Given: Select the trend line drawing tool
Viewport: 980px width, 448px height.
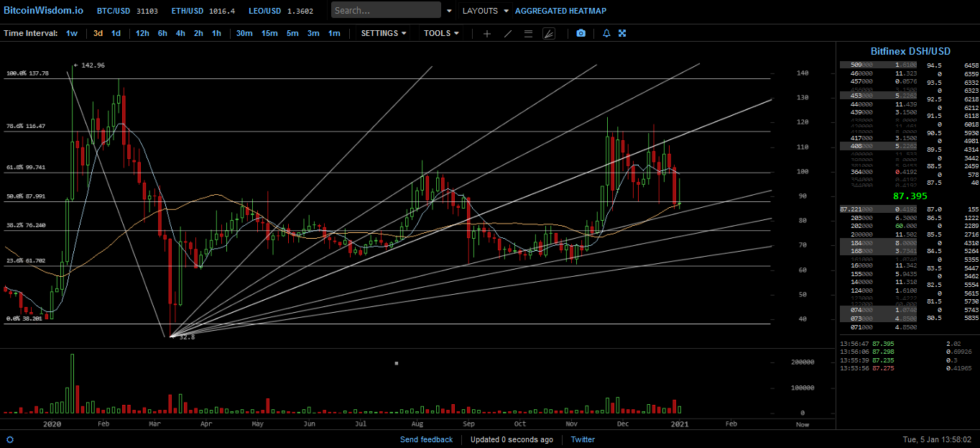Looking at the screenshot, I should point(508,33).
